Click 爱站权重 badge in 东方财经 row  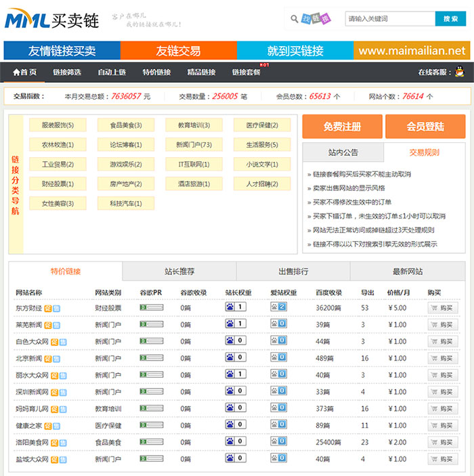278,307
